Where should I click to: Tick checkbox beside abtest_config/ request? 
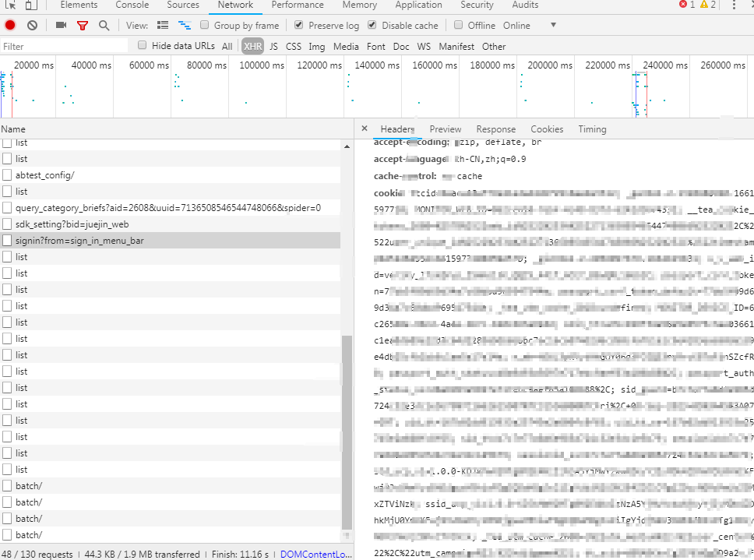[x=7, y=175]
